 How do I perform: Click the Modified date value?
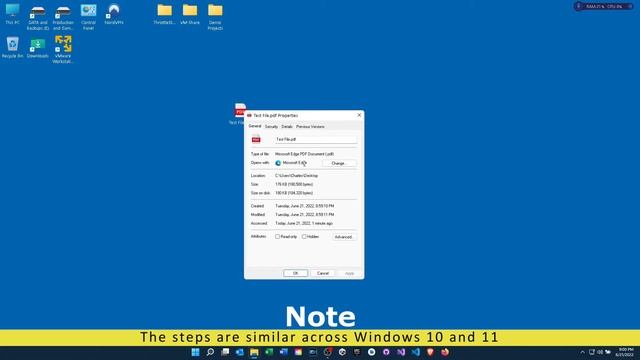coord(304,215)
